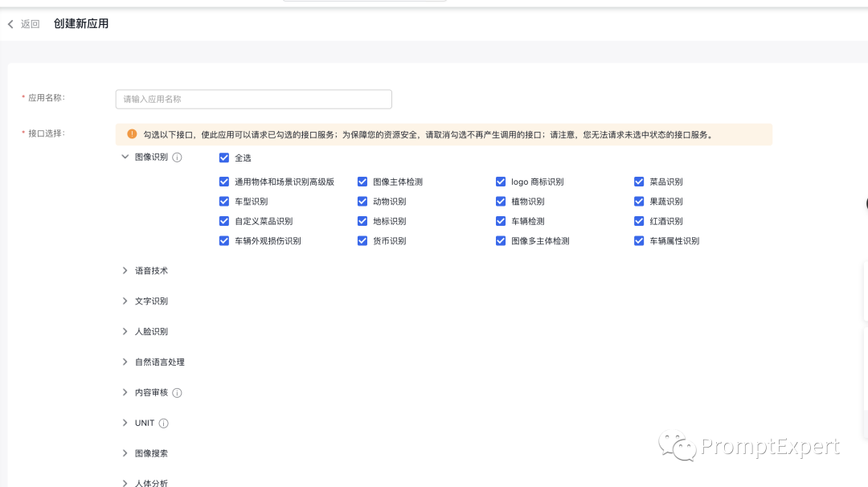Expand the 内容审核 section
This screenshot has height=487, width=868.
click(x=125, y=392)
